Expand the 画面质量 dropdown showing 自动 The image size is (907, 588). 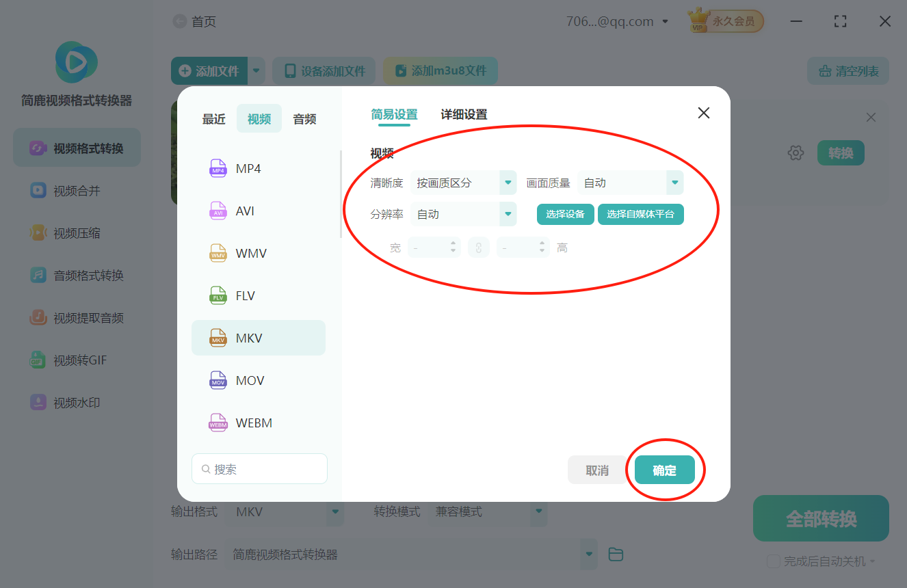pos(674,183)
